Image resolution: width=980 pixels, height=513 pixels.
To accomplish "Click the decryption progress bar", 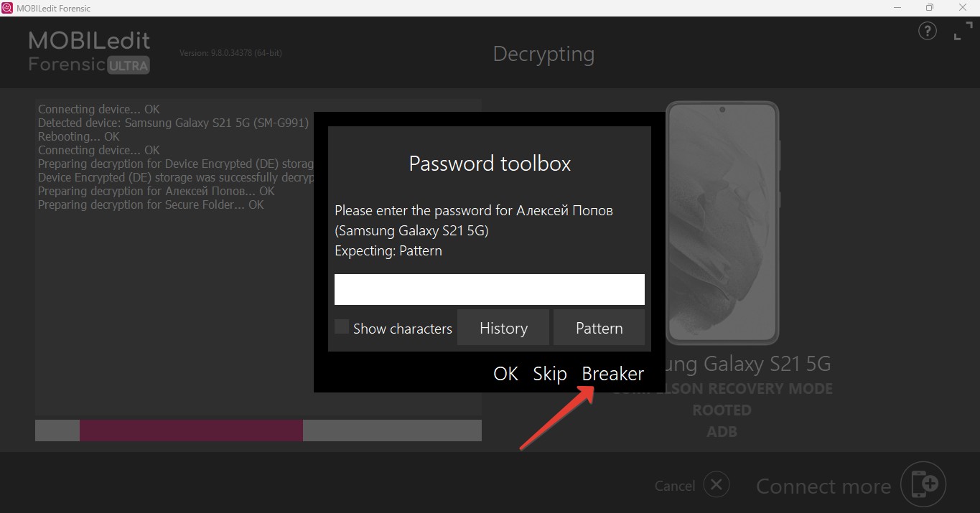I will click(x=258, y=430).
